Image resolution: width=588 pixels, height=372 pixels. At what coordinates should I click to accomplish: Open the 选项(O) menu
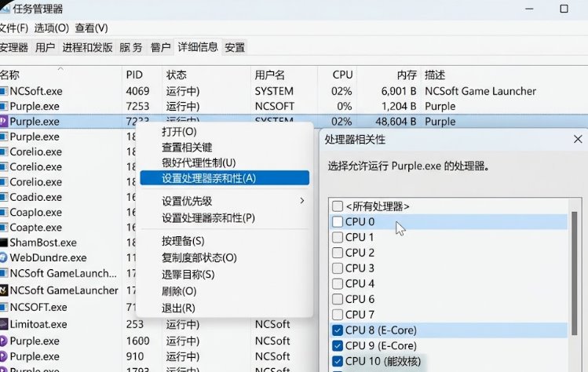click(x=52, y=28)
